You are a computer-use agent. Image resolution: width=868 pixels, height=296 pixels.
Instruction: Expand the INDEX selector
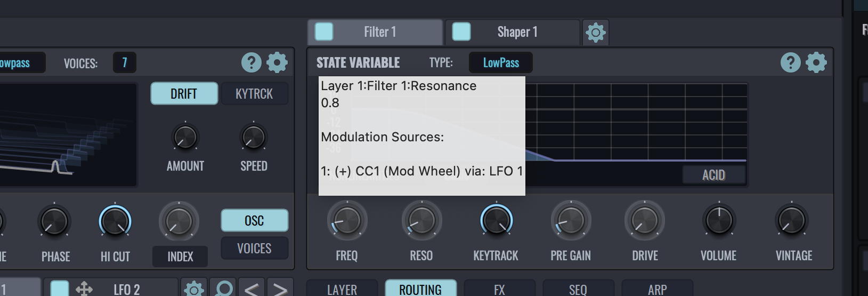point(180,257)
